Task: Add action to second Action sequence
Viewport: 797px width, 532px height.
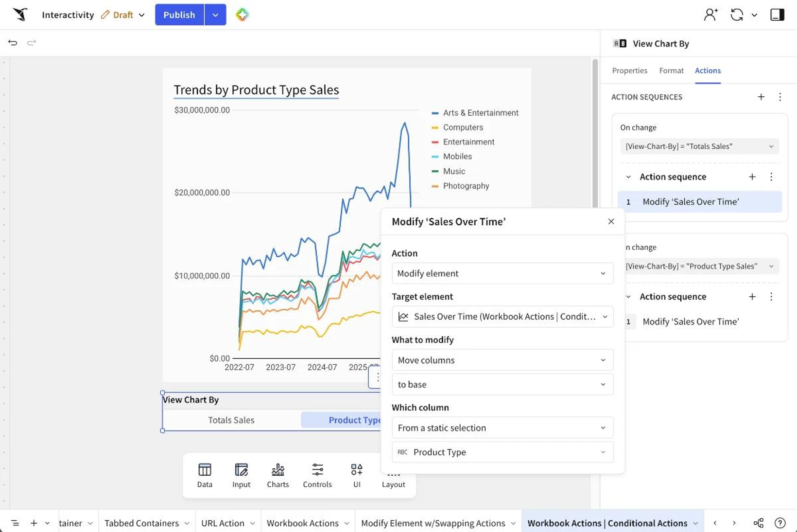Action: tap(752, 297)
